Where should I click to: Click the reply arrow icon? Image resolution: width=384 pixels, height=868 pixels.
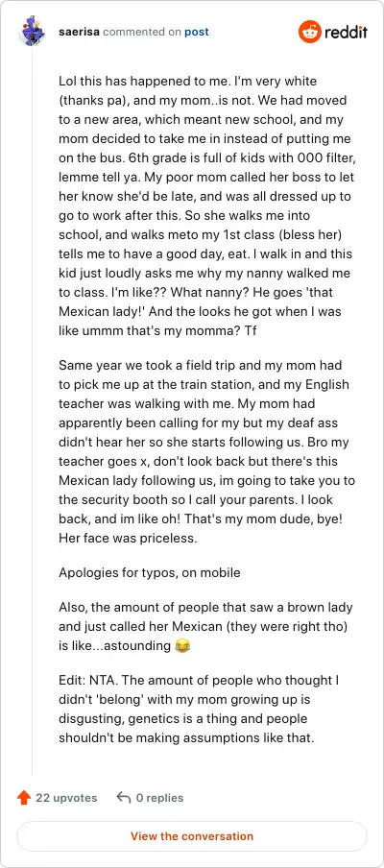coord(124,798)
